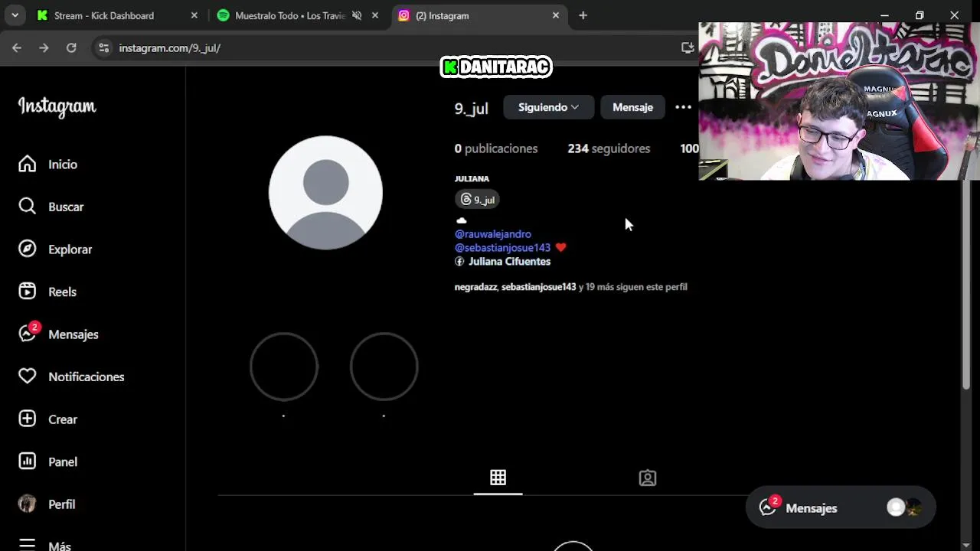Open Mensajes icon with 2 badge
The height and width of the screenshot is (551, 980).
coord(28,334)
